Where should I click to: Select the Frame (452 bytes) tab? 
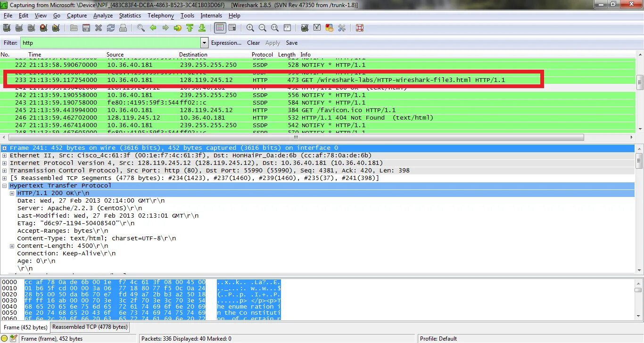pos(25,327)
